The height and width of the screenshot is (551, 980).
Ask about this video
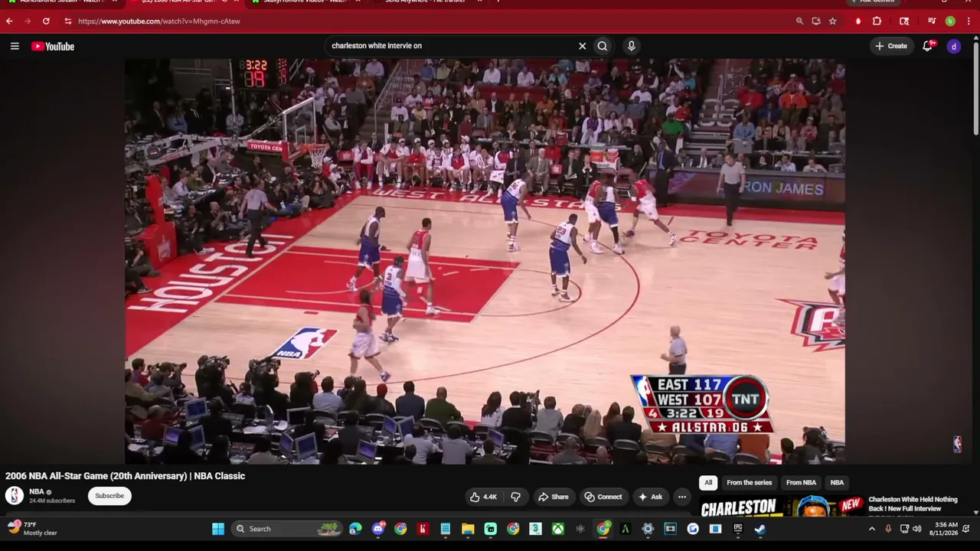click(650, 497)
